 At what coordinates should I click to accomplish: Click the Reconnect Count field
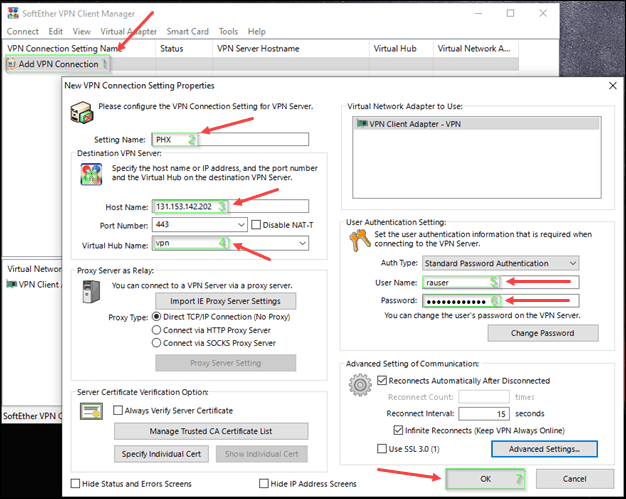coord(484,397)
